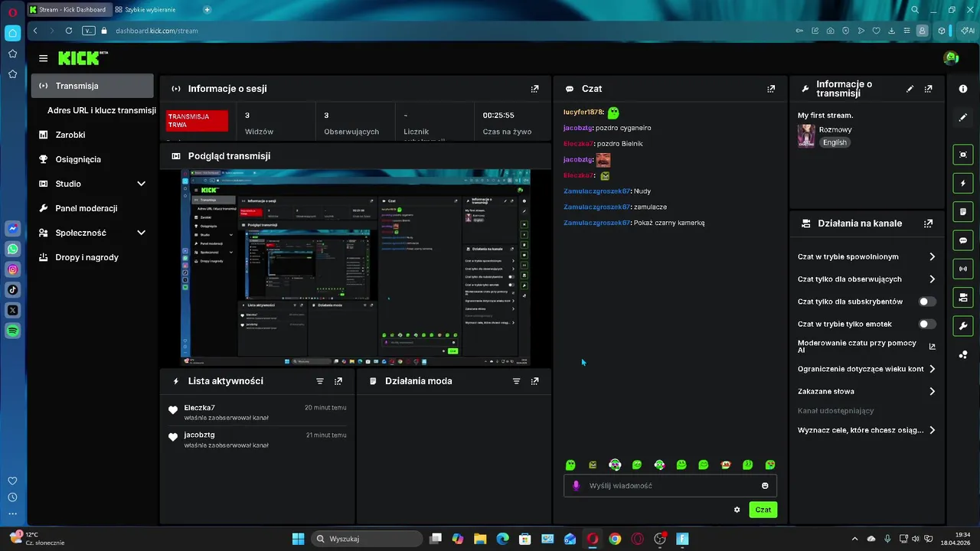980x551 pixels.
Task: Send message with green Czat button
Action: [763, 510]
